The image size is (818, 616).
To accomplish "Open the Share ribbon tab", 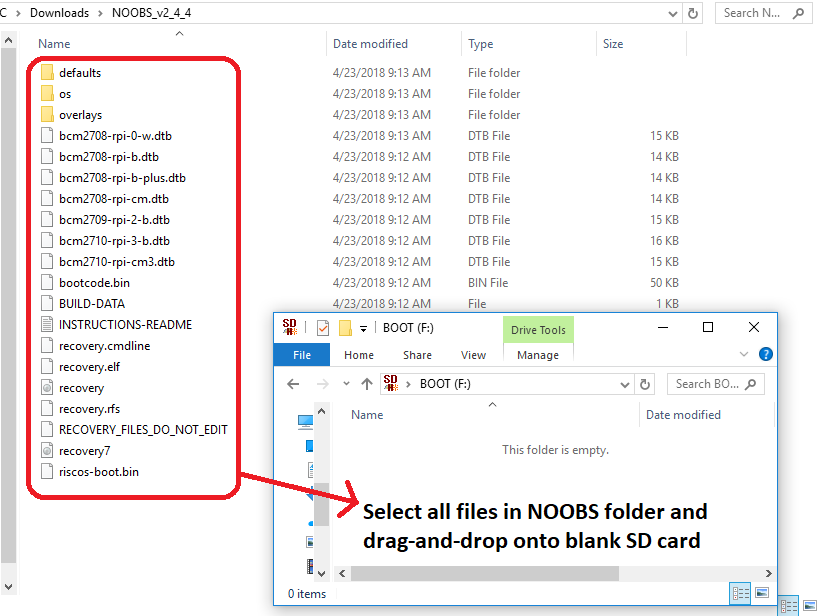I will coord(417,355).
